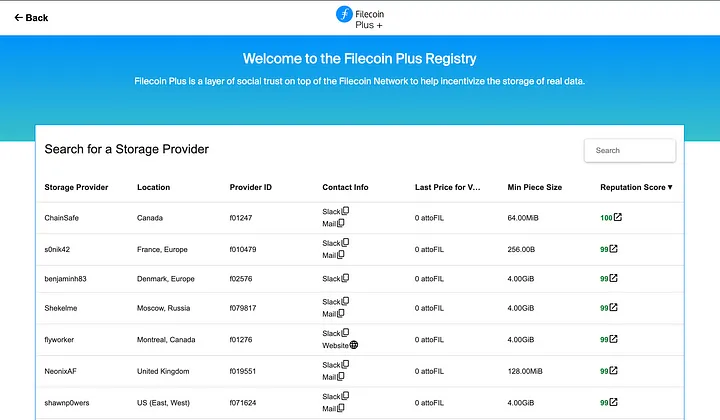Screen dimensions: 720x420
Task: Copy Shekelme Slack contact
Action: pos(345,301)
